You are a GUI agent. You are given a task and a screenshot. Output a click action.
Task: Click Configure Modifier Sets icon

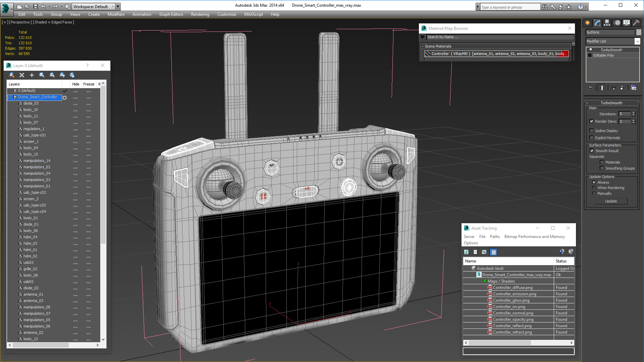[x=634, y=88]
